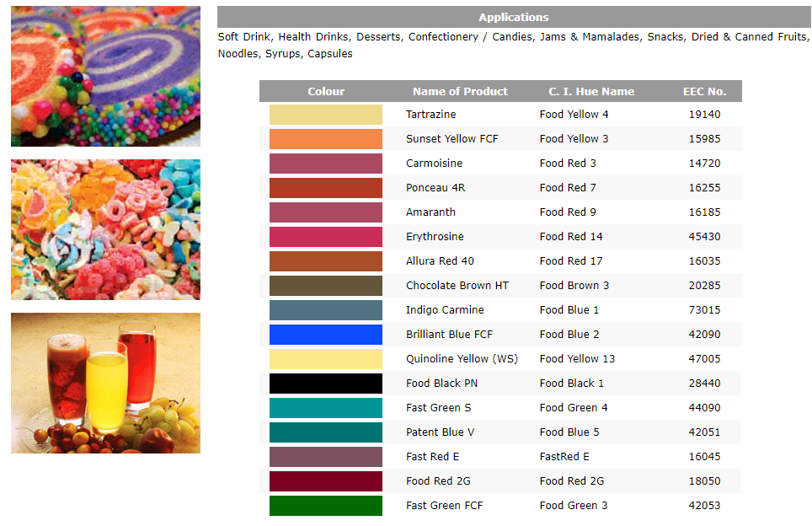Click the EEC number 19140
This screenshot has height=526, width=812.
click(x=704, y=115)
